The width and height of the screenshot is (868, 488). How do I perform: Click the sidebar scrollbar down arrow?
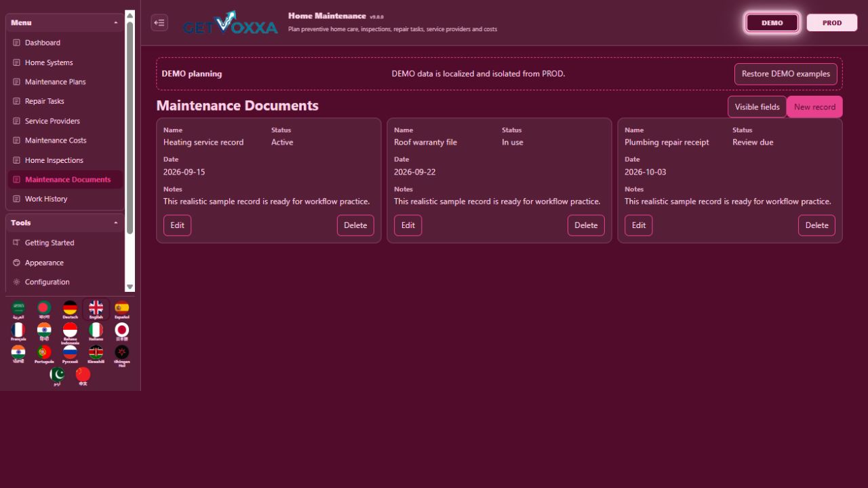tap(130, 287)
